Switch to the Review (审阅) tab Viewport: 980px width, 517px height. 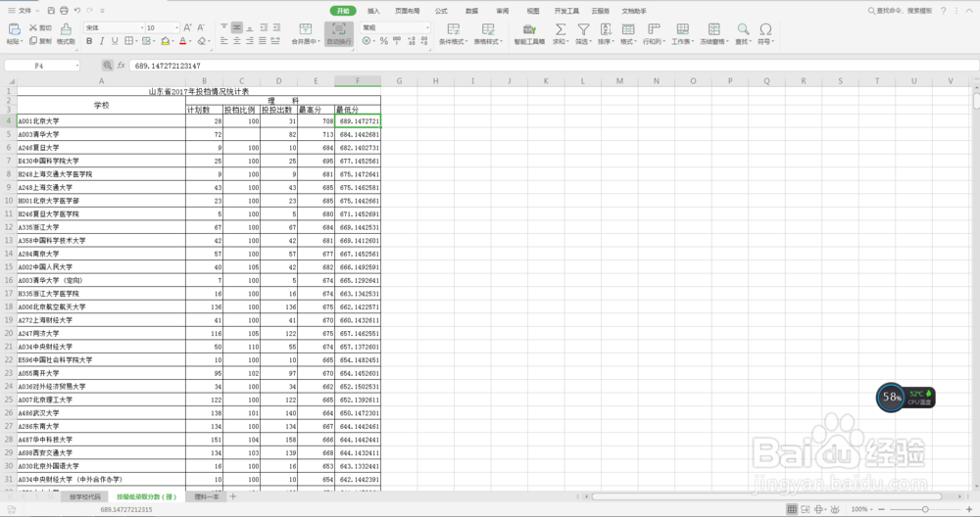tap(503, 11)
